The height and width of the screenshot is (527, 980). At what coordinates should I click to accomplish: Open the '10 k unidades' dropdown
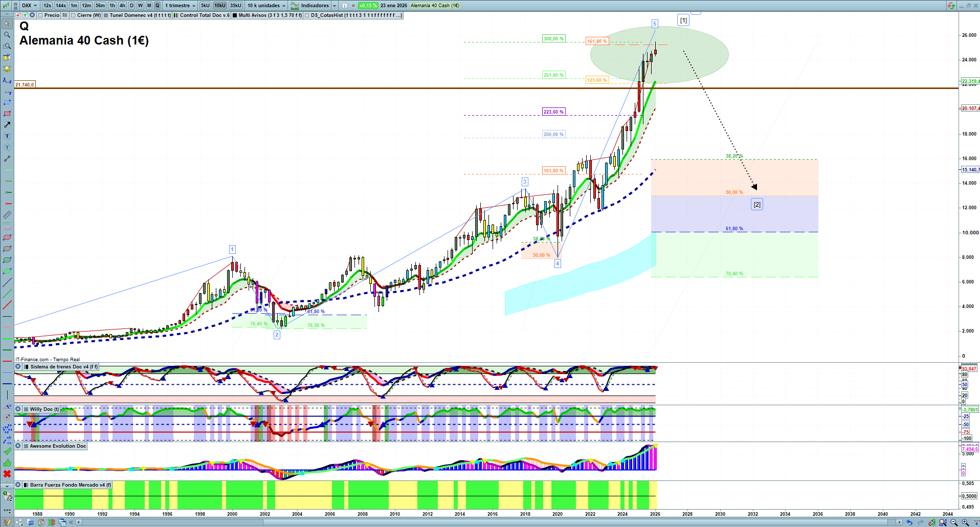click(266, 6)
